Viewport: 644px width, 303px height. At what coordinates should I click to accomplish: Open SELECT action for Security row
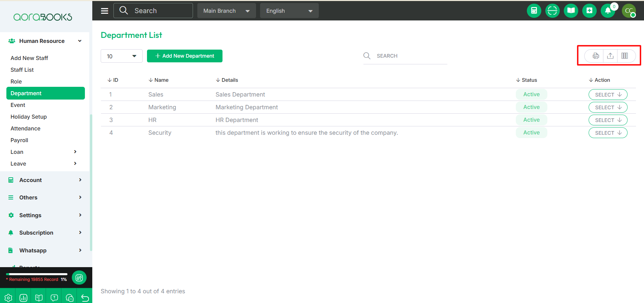[x=608, y=133]
